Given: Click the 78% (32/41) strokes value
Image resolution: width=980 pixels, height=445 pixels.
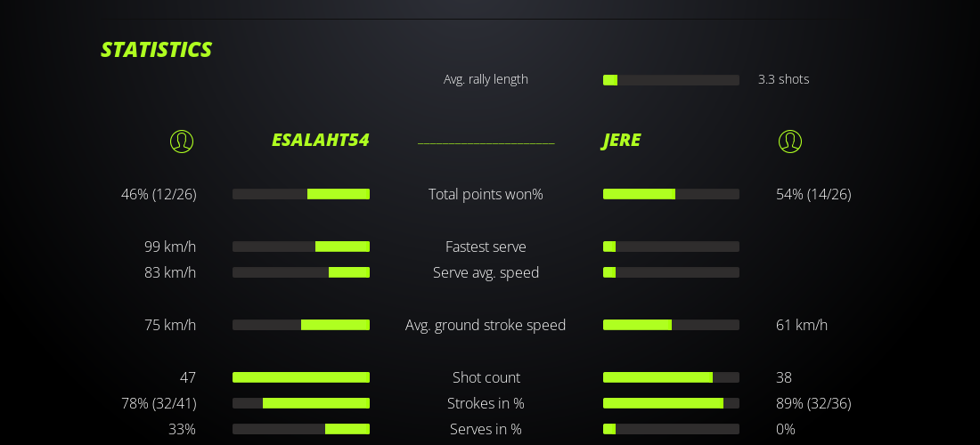Looking at the screenshot, I should (x=159, y=403).
